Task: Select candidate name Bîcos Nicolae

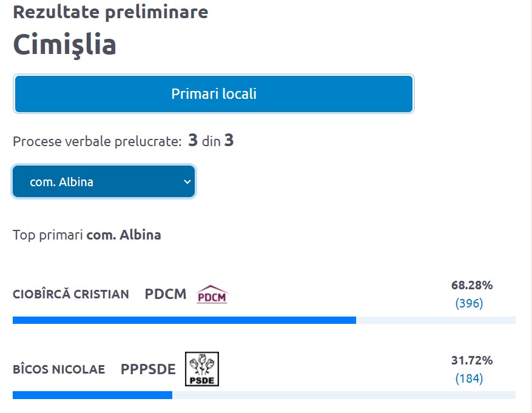Action: (x=59, y=369)
